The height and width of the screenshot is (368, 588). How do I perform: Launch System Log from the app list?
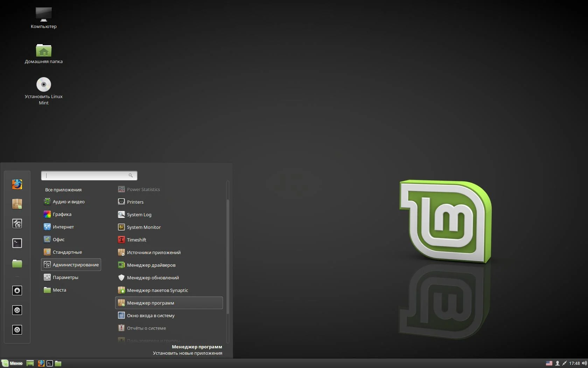[x=169, y=214]
